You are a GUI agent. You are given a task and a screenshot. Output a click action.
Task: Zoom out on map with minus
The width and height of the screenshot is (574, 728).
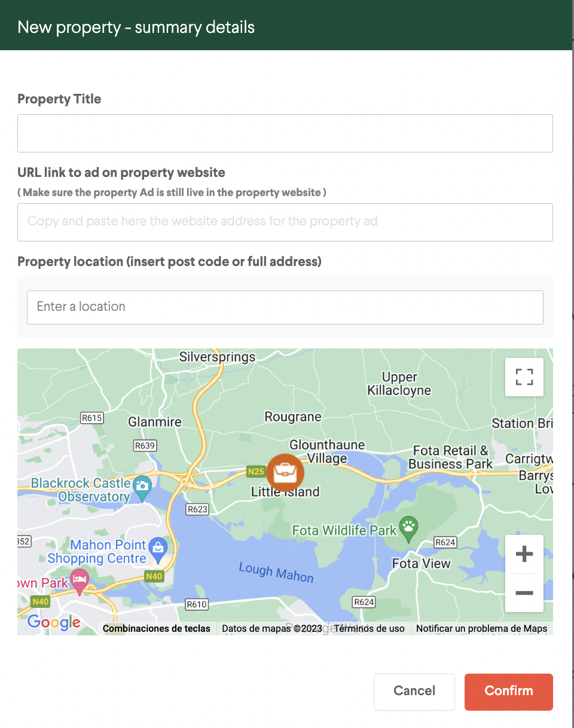524,593
